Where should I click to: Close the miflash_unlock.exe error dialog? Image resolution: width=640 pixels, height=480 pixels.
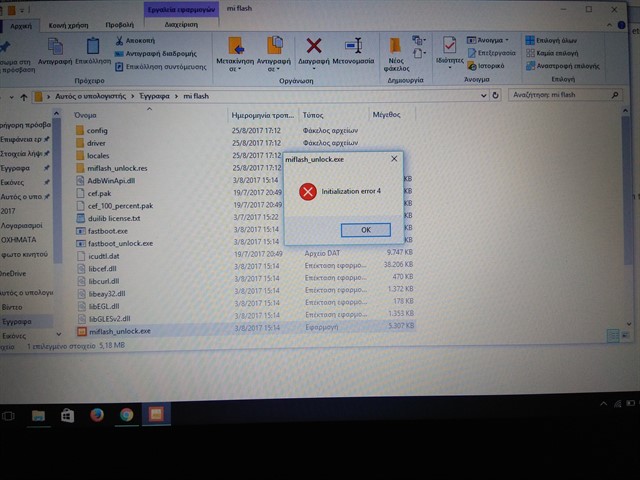(394, 159)
